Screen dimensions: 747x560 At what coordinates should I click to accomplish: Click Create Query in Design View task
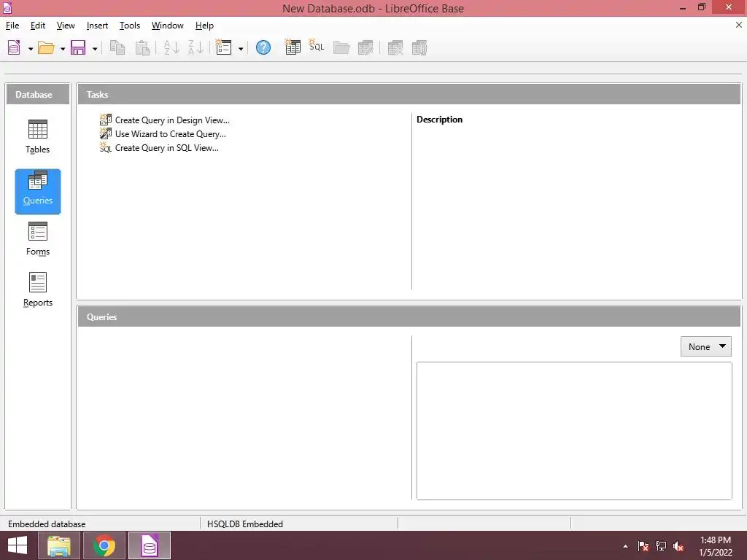(x=165, y=120)
